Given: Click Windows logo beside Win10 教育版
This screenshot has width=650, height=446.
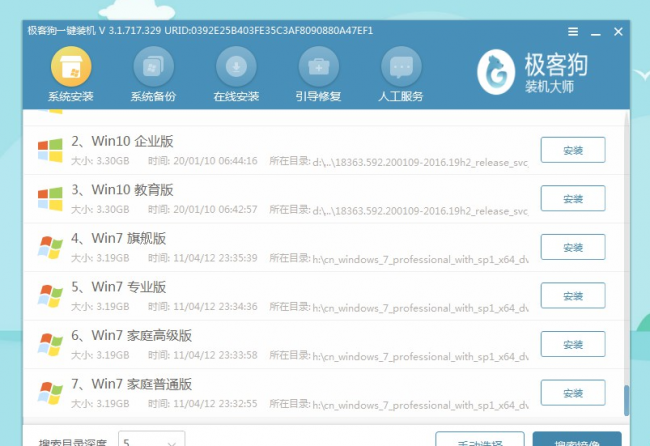Looking at the screenshot, I should click(50, 199).
